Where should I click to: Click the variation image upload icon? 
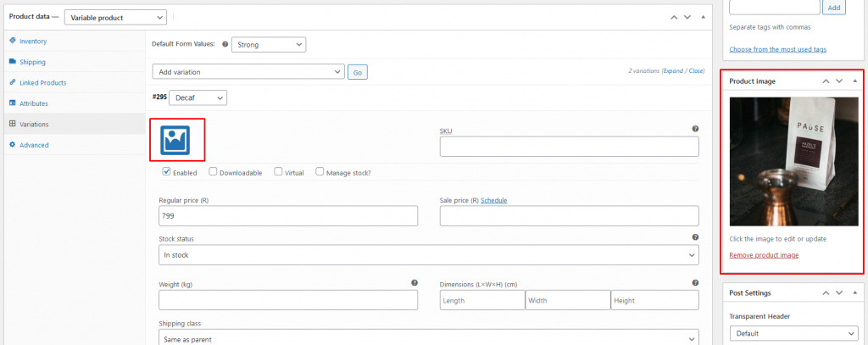(175, 140)
